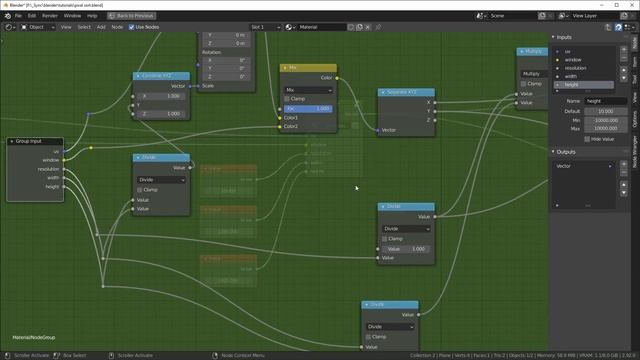Open the editor type selector icon
The width and height of the screenshot is (640, 360).
pos(10,27)
